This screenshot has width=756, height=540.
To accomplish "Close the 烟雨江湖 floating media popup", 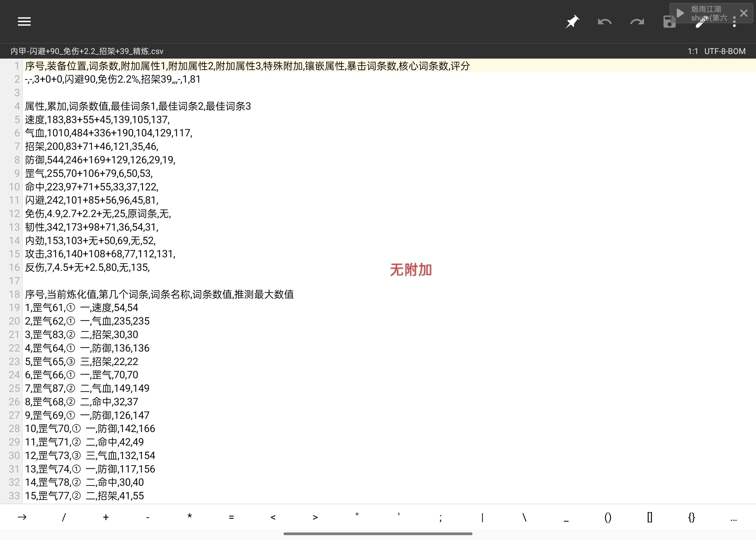I will pos(744,13).
